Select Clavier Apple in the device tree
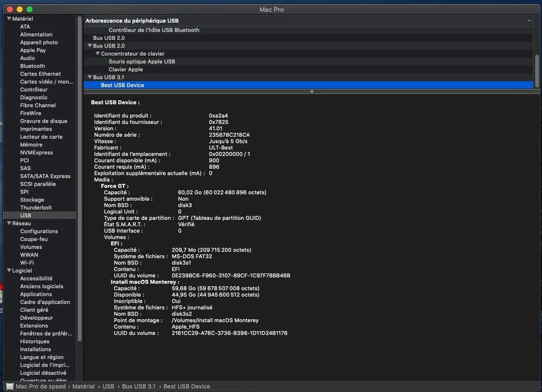 tap(308, 69)
